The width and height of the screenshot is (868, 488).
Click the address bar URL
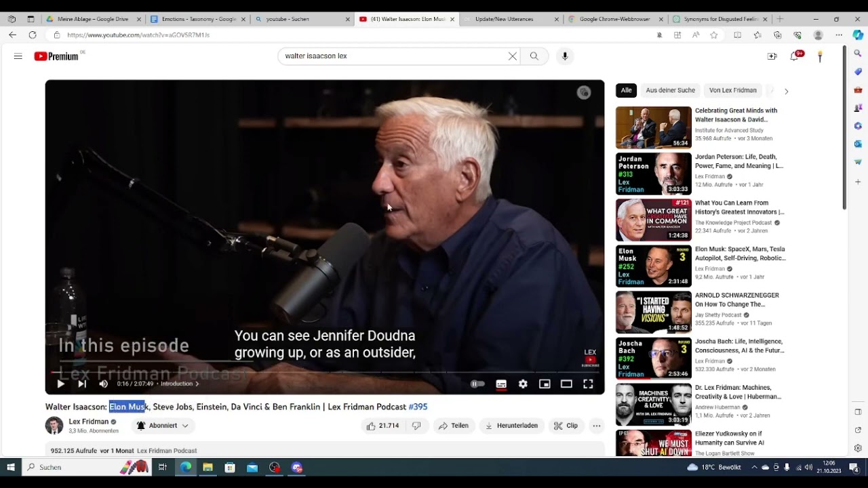pyautogui.click(x=138, y=35)
